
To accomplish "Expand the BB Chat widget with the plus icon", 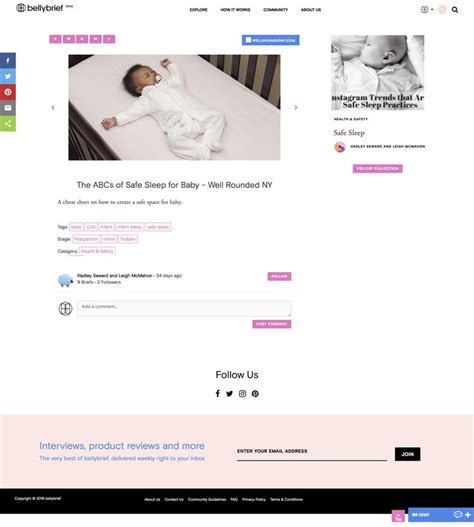I will click(468, 515).
